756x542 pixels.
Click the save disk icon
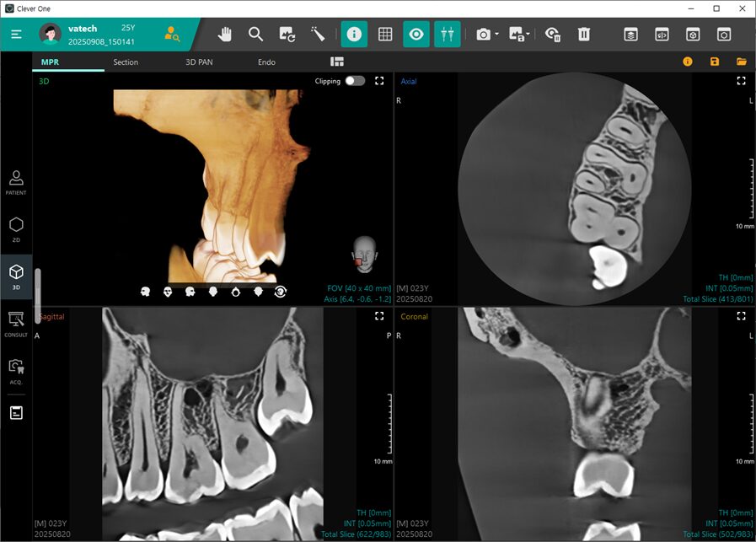tap(715, 62)
